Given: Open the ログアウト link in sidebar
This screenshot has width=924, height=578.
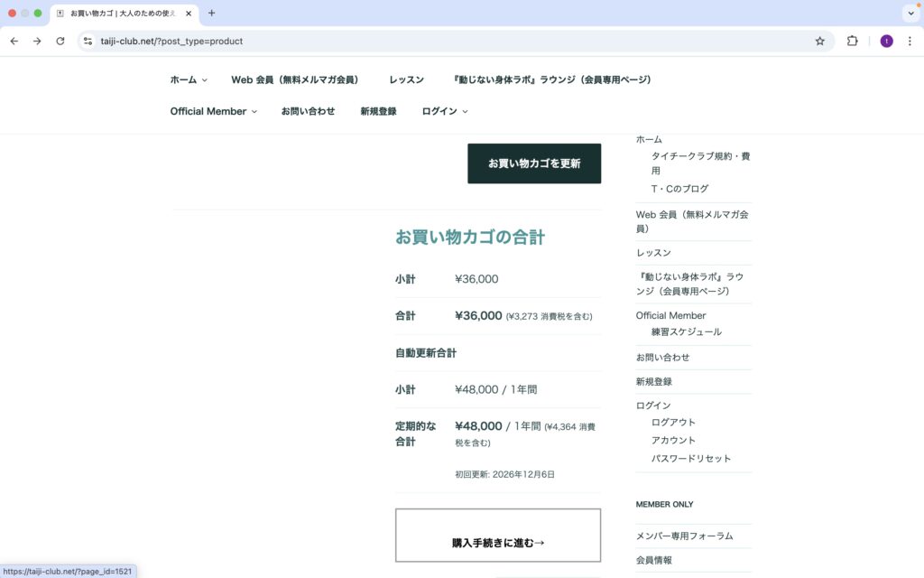Looking at the screenshot, I should 673,422.
